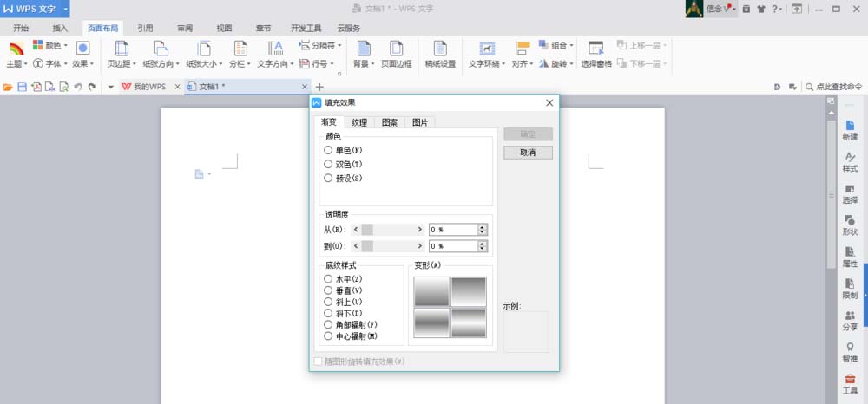
Task: Click the 效果 effects icon
Action: click(x=83, y=48)
